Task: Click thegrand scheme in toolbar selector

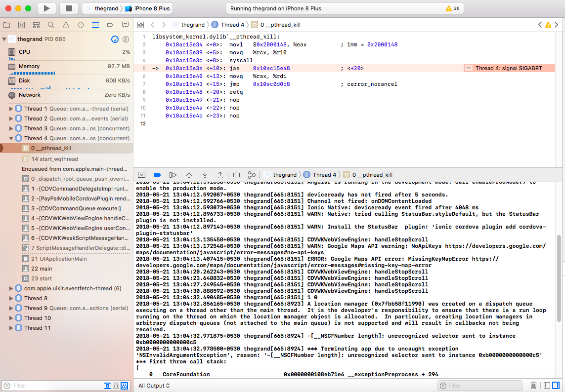Action: click(102, 8)
